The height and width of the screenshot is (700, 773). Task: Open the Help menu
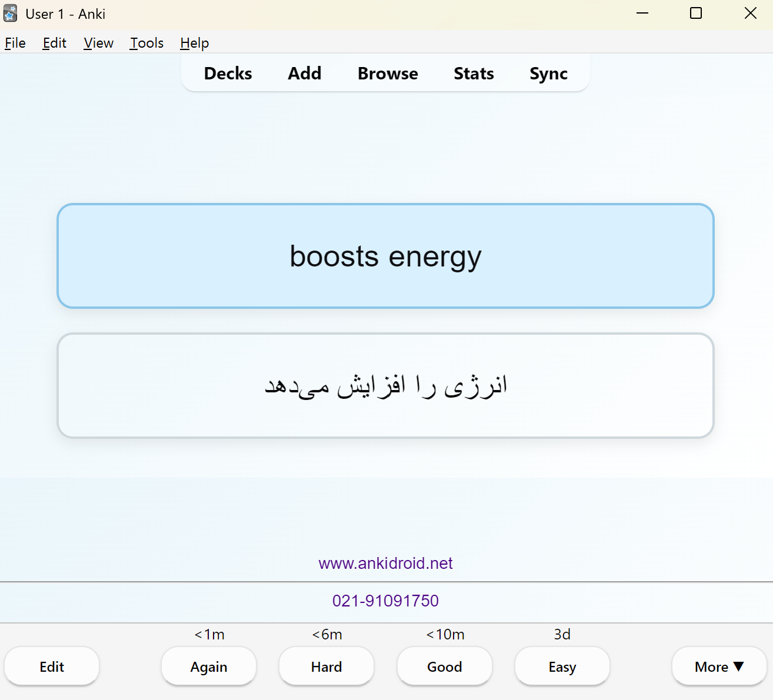(194, 43)
